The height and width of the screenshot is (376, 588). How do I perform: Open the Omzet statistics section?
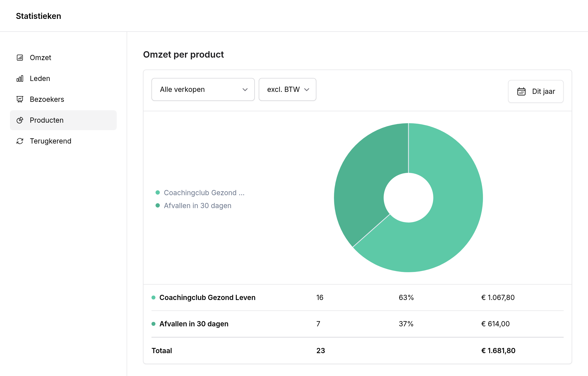coord(63,58)
